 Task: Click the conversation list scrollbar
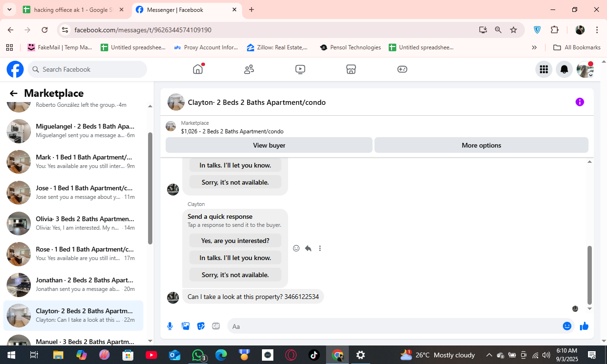[x=150, y=188]
